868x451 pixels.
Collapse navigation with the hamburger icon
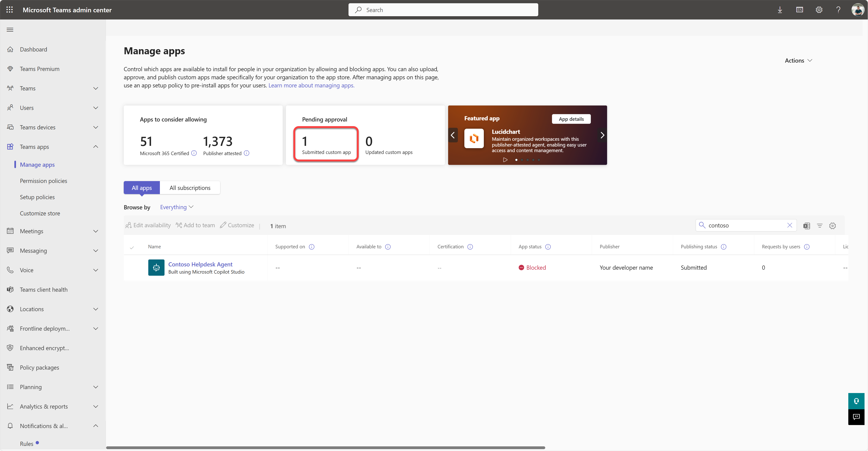[x=10, y=30]
